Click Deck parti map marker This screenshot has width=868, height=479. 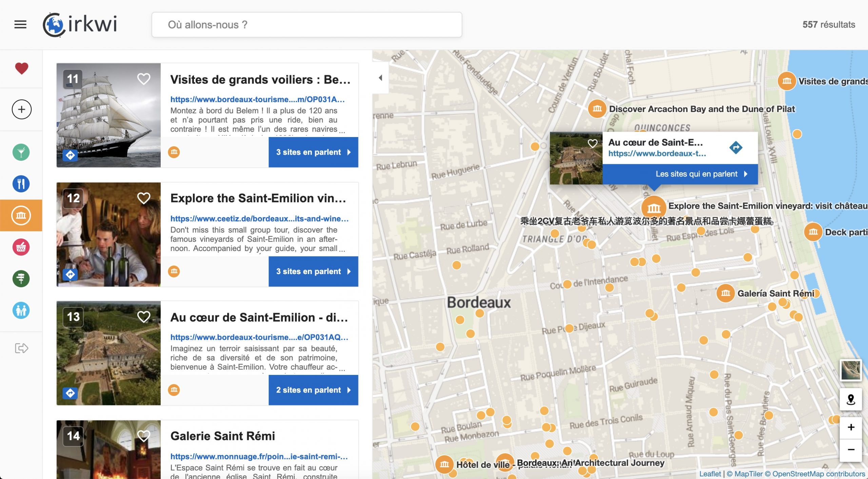813,232
